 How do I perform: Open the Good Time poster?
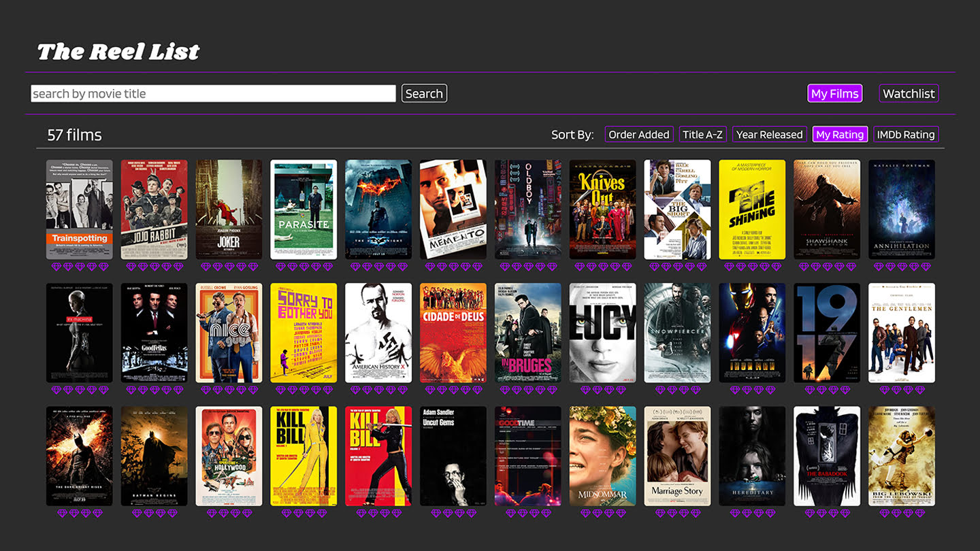[528, 456]
